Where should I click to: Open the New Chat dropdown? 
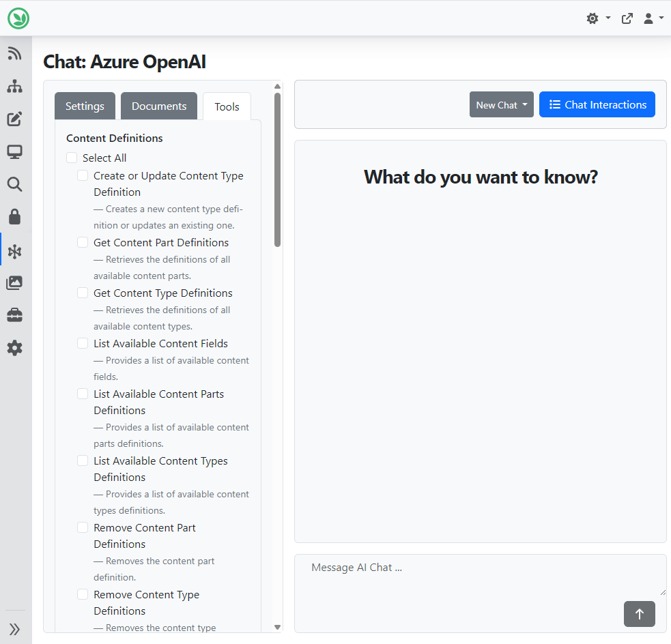pyautogui.click(x=502, y=104)
